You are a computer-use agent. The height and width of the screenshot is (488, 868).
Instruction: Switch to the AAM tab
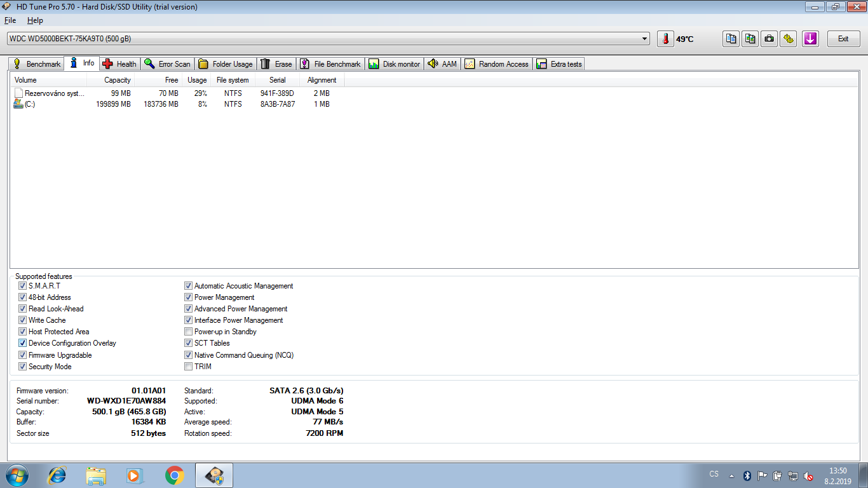tap(443, 64)
